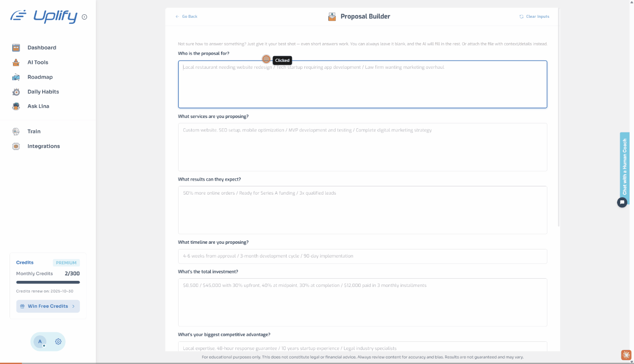
Task: Click the Roadmap sidebar icon
Action: [16, 77]
